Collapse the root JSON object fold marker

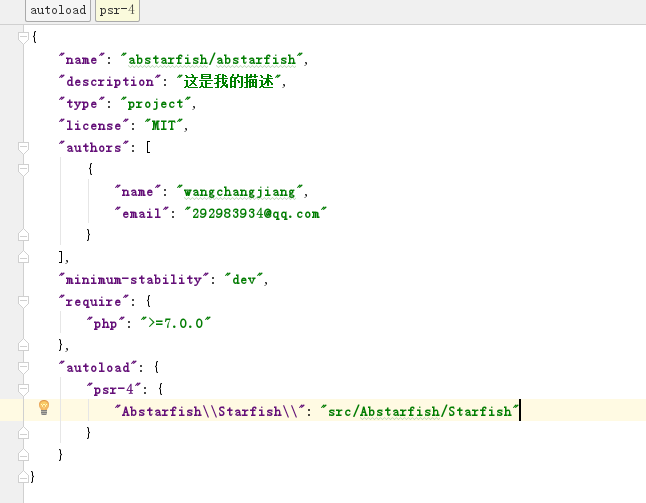tap(23, 37)
